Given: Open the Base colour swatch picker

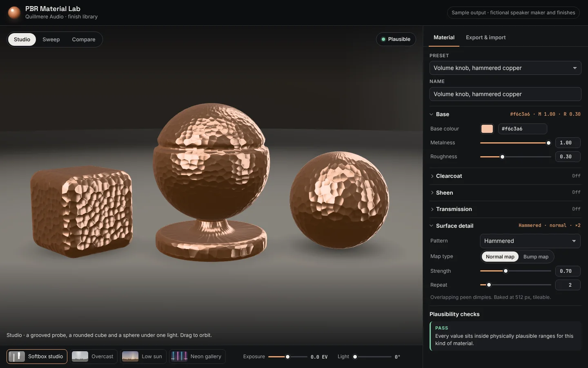Looking at the screenshot, I should (x=487, y=129).
